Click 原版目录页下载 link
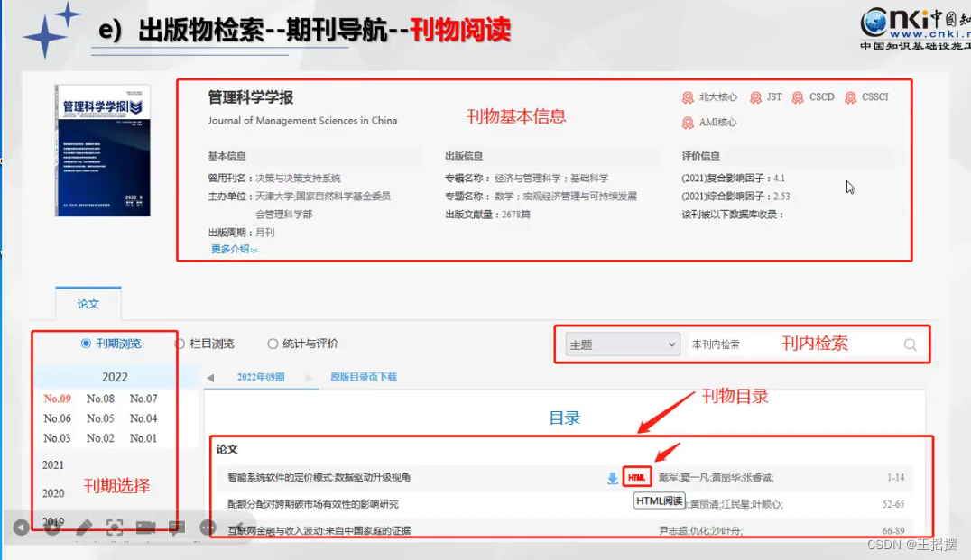The image size is (971, 560). pyautogui.click(x=364, y=377)
